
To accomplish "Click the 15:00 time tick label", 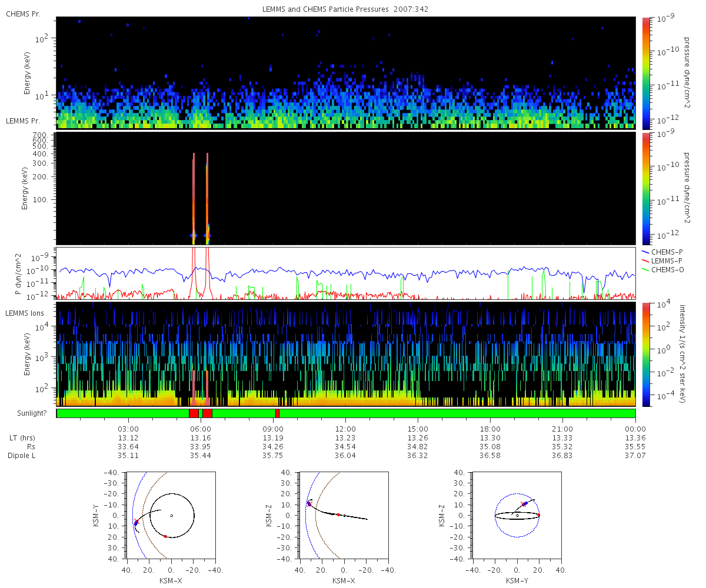I will click(418, 429).
